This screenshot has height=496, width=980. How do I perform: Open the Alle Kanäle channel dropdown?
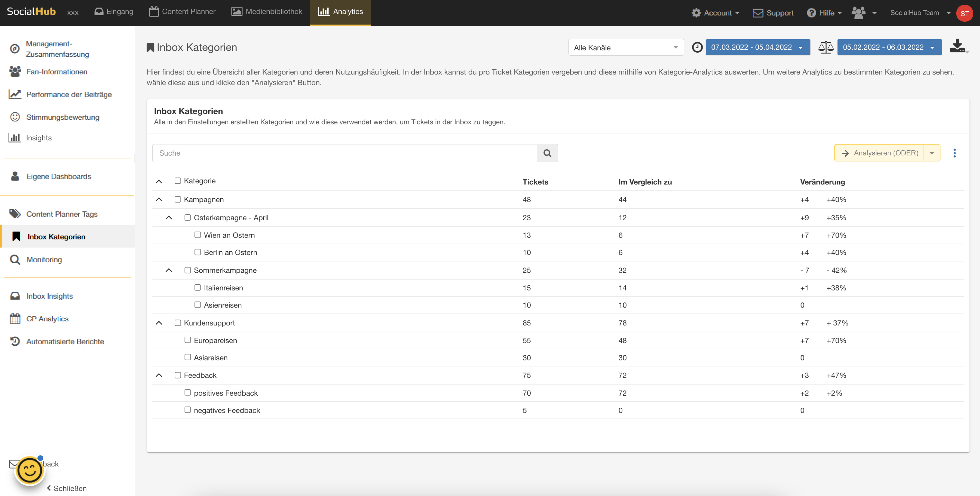(626, 48)
